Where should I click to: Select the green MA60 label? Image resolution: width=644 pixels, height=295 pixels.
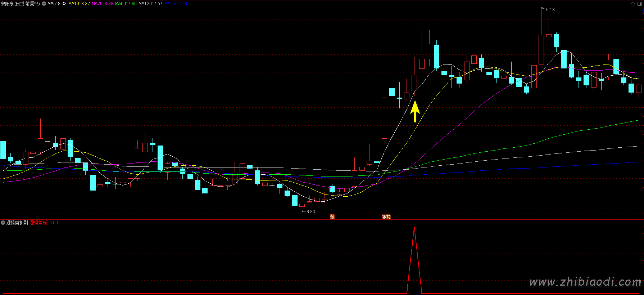126,4
